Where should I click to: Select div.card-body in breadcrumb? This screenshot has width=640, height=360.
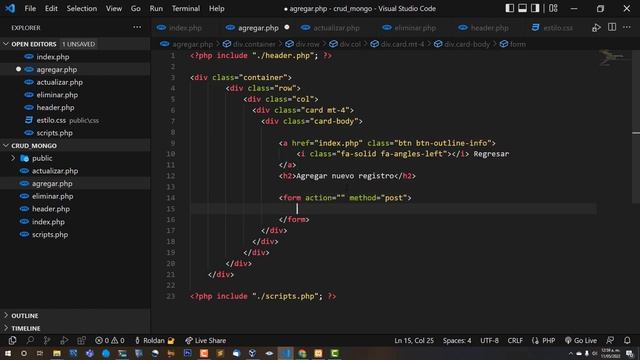tap(462, 44)
